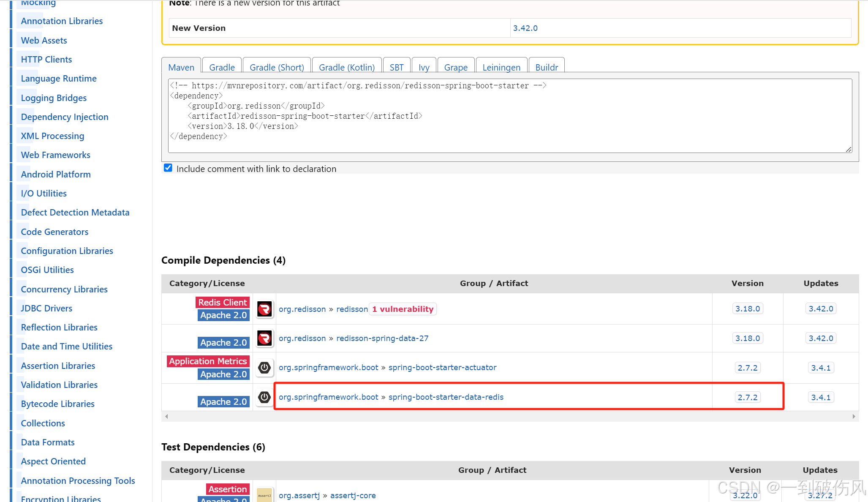This screenshot has width=868, height=502.
Task: Click the Spring Boot icon beside spring-boot-starter-actuator
Action: click(264, 368)
